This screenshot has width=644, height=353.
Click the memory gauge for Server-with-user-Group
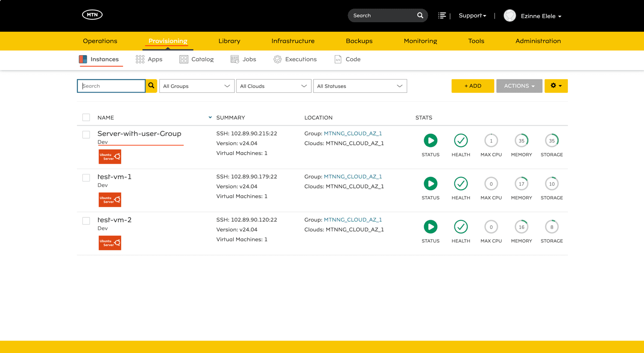click(521, 141)
